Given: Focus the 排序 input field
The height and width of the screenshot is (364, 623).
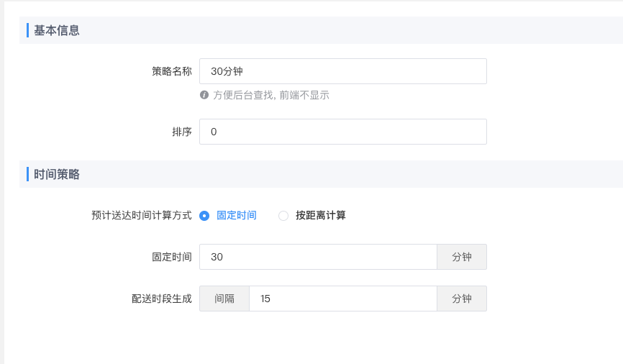Looking at the screenshot, I should 342,132.
